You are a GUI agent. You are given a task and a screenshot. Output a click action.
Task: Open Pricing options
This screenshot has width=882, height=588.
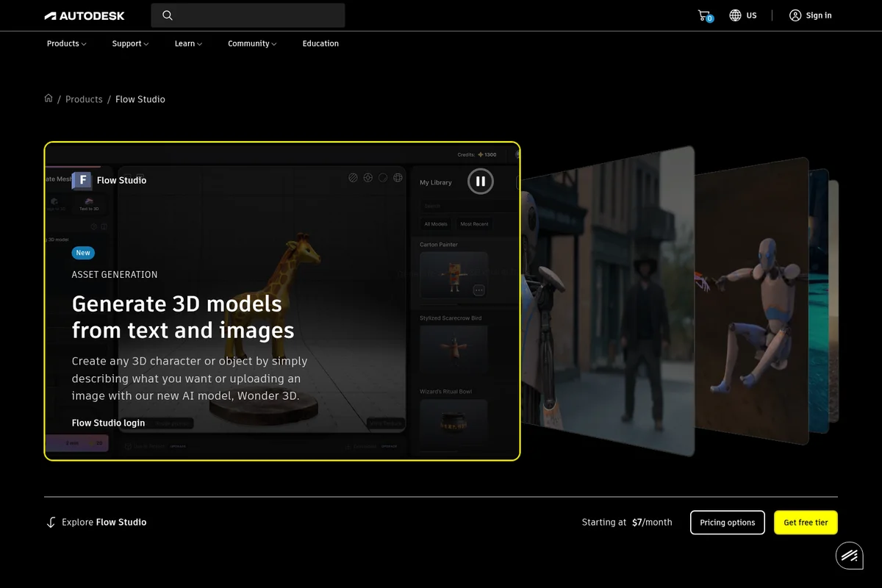(x=727, y=522)
